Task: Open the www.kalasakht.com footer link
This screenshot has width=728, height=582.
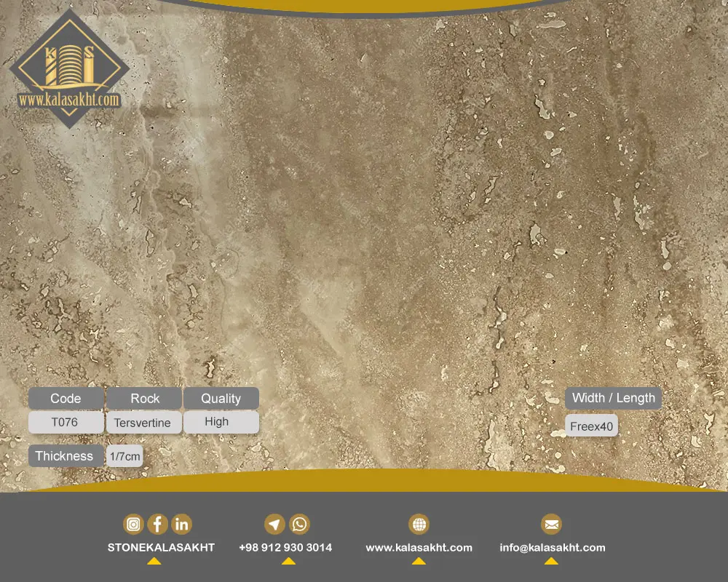Action: (419, 548)
